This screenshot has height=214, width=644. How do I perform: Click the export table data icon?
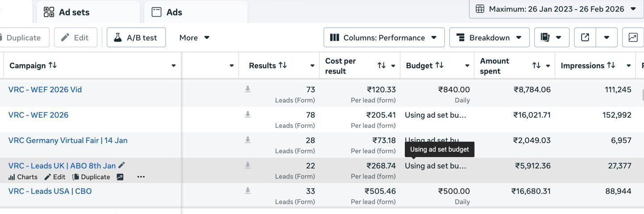[585, 37]
